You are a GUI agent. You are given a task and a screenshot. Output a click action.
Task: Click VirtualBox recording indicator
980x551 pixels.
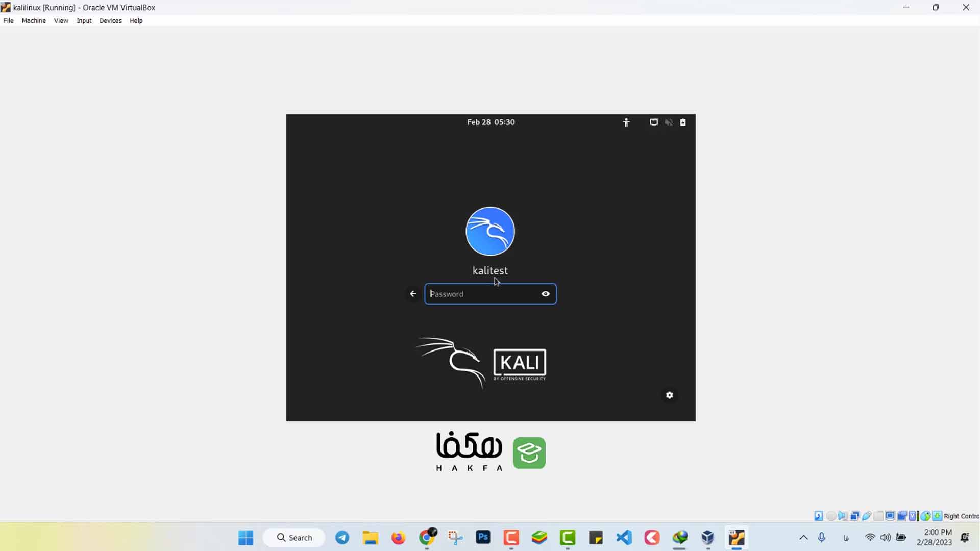(902, 516)
